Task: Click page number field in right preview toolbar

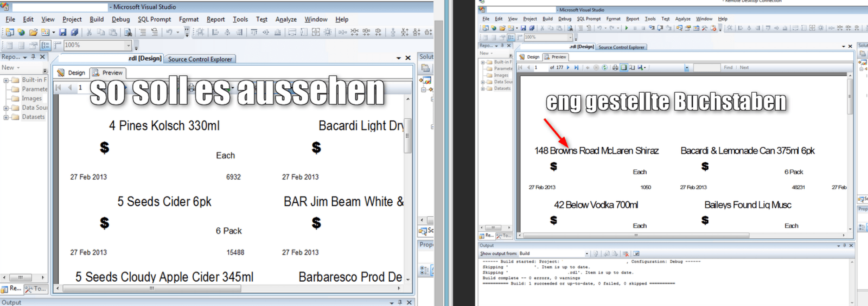Action: [x=541, y=68]
